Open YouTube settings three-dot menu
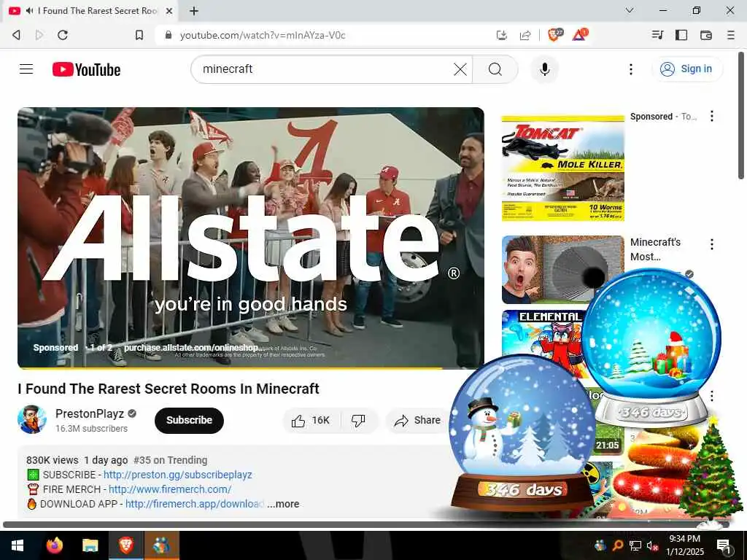This screenshot has height=560, width=747. pos(631,69)
